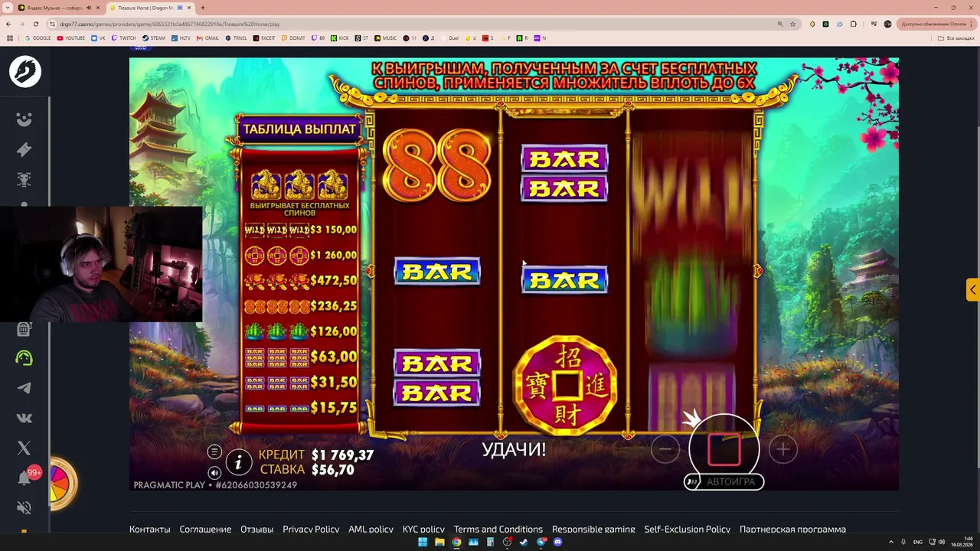Go back with the browser back arrow
Screen dimensions: 980x551
(9, 24)
